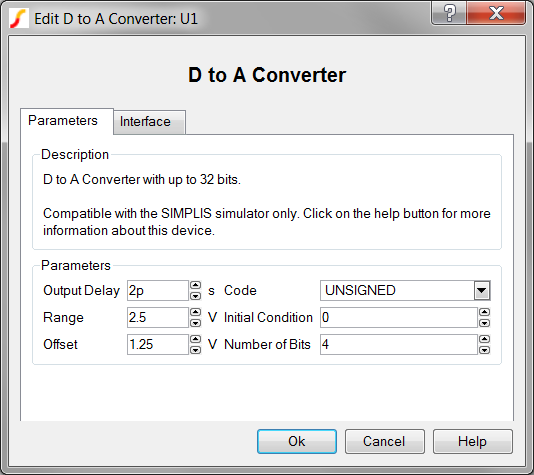Decrement the Range value down arrow
The height and width of the screenshot is (475, 534).
tap(195, 322)
